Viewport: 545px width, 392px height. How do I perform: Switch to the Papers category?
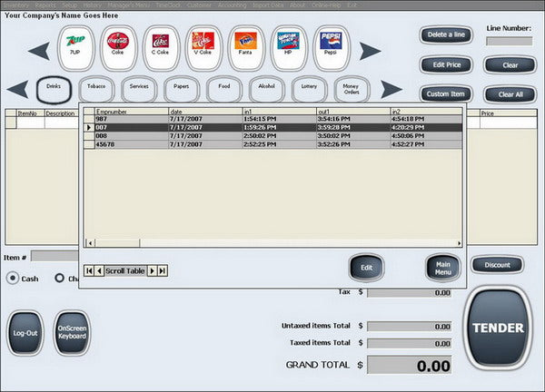(182, 90)
